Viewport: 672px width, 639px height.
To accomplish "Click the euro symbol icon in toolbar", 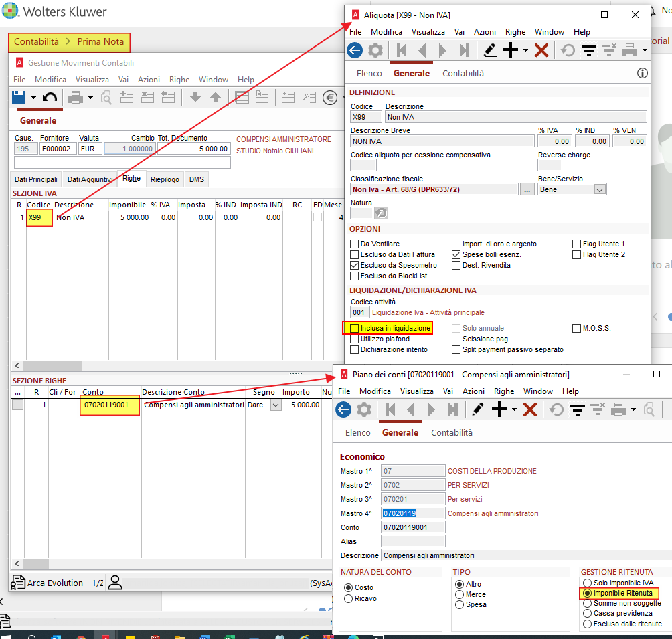I will click(x=329, y=98).
